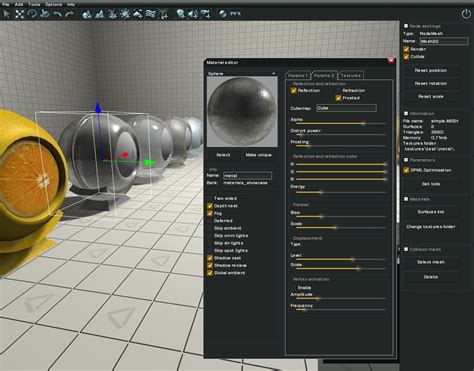Viewport: 474px width, 371px height.
Task: Toggle the Frosted checkbox
Action: click(x=338, y=98)
